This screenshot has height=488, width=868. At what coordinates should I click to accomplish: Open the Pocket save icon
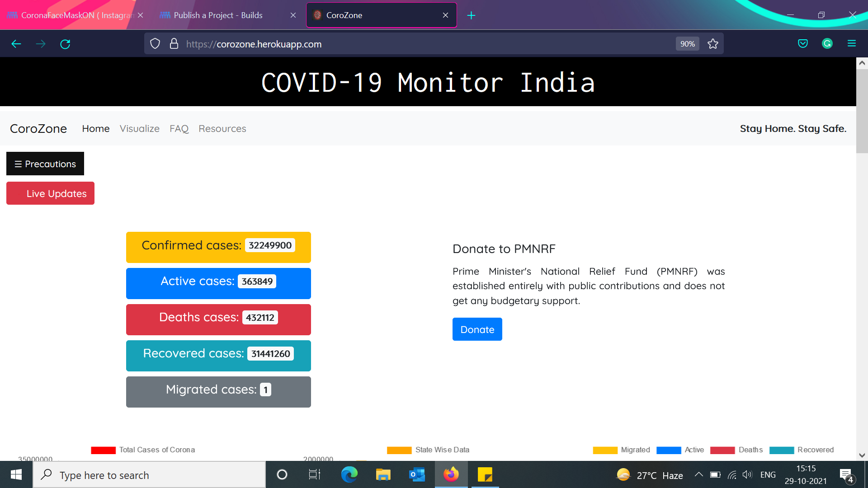[803, 44]
